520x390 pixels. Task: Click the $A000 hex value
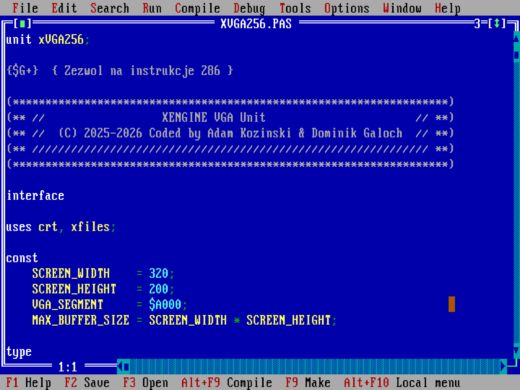coord(165,305)
